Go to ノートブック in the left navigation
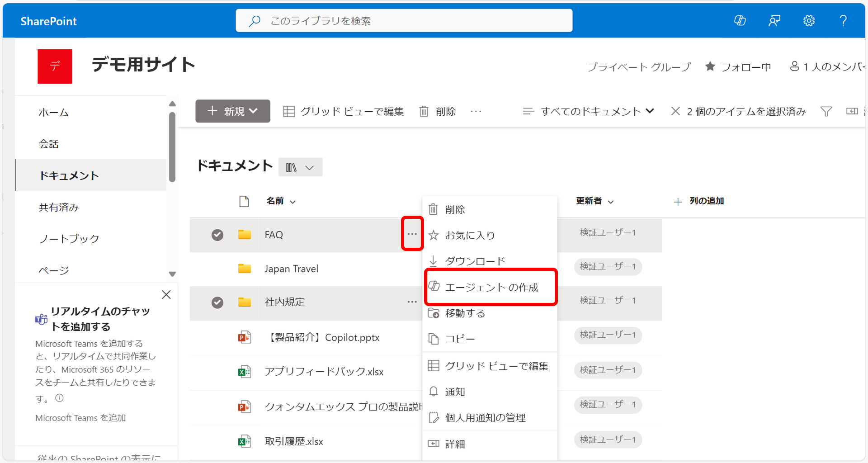The width and height of the screenshot is (868, 463). [69, 239]
